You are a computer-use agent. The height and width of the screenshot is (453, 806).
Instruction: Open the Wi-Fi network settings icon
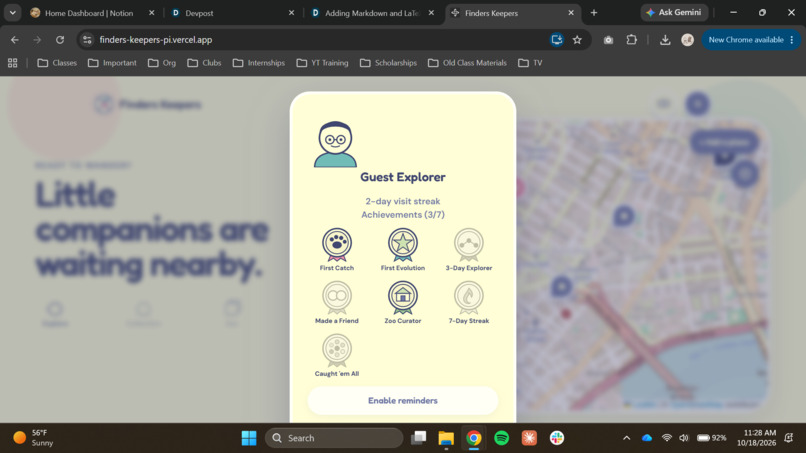pyautogui.click(x=667, y=438)
